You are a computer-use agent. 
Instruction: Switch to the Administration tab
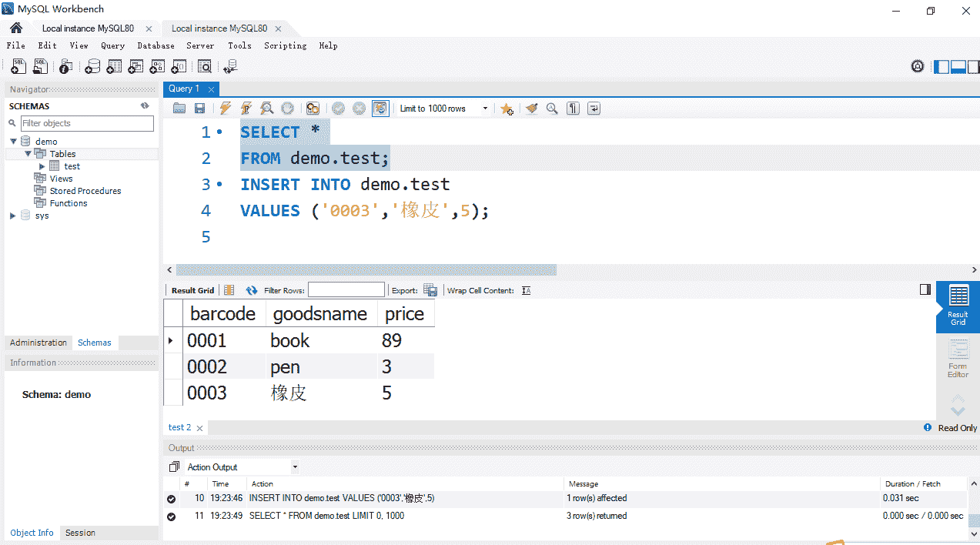38,343
